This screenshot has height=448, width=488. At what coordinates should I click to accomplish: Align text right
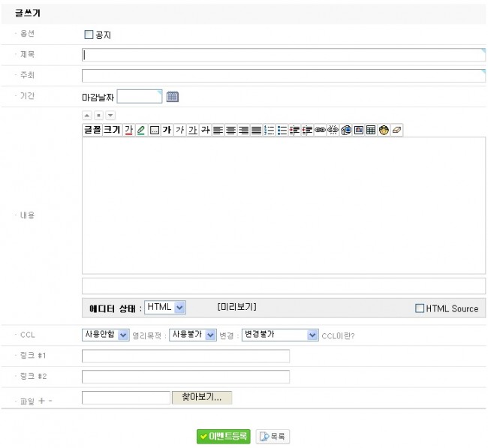243,130
